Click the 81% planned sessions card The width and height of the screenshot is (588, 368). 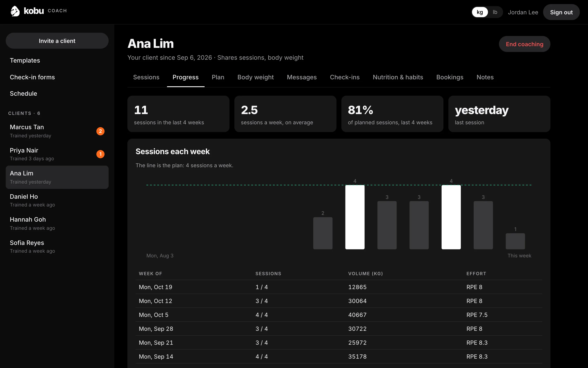[x=392, y=114]
